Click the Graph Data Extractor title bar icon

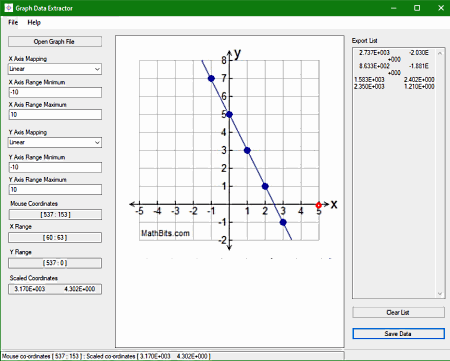click(x=9, y=8)
